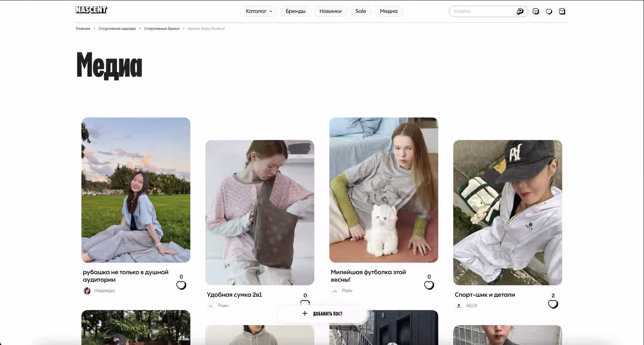Click the Брюки Sway Bootcut breadcrumb text
The height and width of the screenshot is (345, 644).
pos(206,29)
